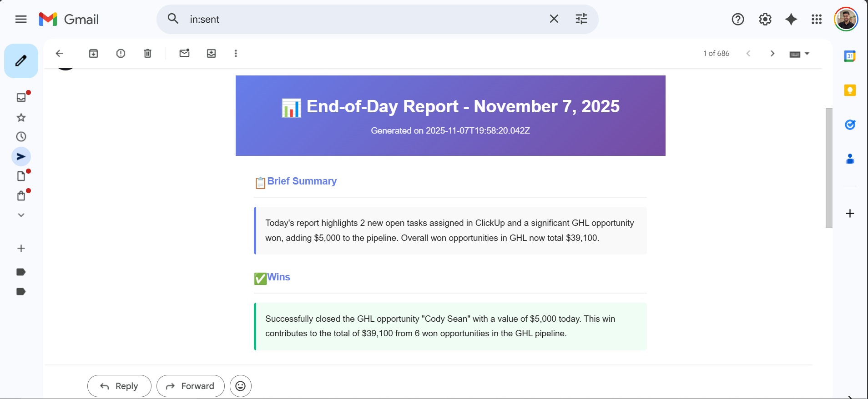Click the Reply button
The height and width of the screenshot is (399, 868).
[x=119, y=386]
